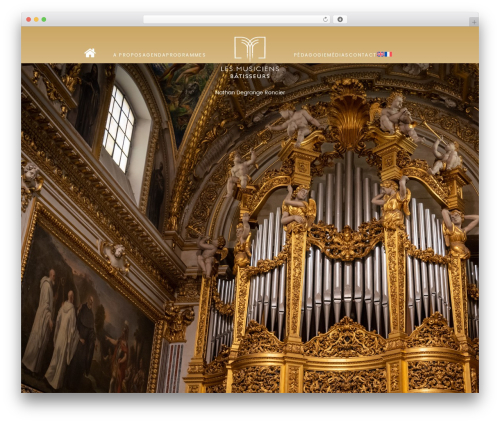The width and height of the screenshot is (500, 423).
Task: Click the Nathan Degrange Roncier text
Action: click(250, 92)
